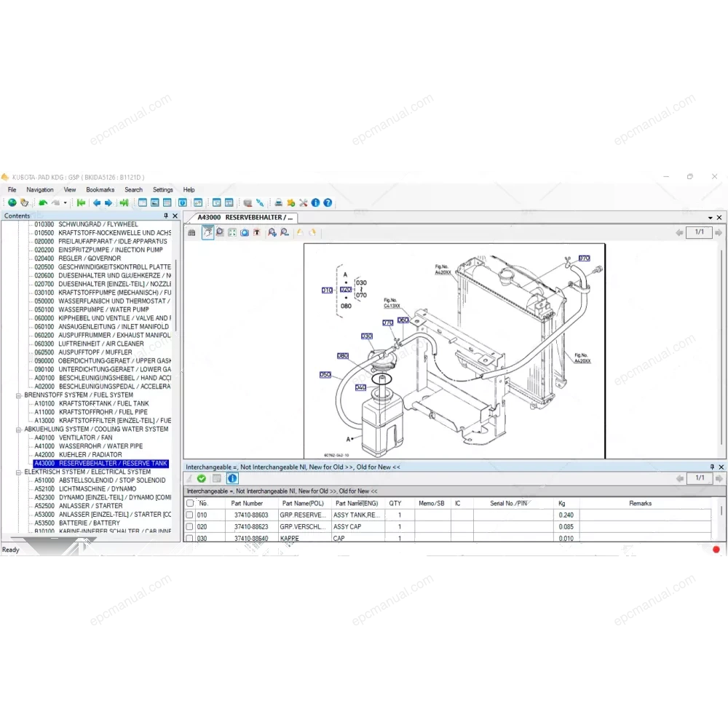Click the green checkmark icon in parts toolbar
Viewport: 728px width, 728px height.
click(x=202, y=479)
